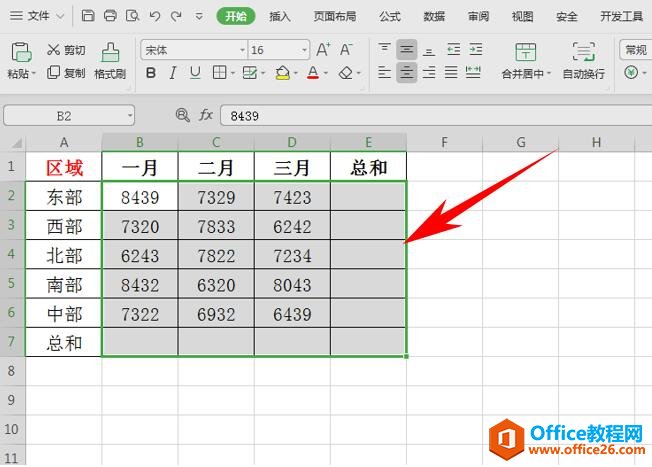Expand the Name Box B2 dropdown
This screenshot has width=652, height=467.
coord(130,116)
